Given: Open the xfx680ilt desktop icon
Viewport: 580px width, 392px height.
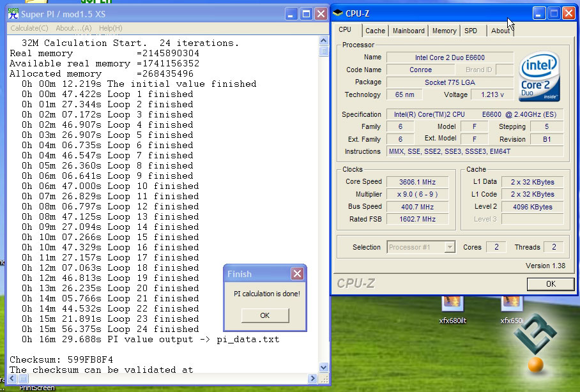Looking at the screenshot, I should point(452,310).
